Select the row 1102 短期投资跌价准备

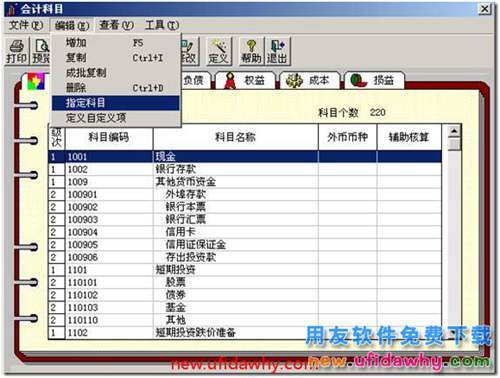[245, 333]
